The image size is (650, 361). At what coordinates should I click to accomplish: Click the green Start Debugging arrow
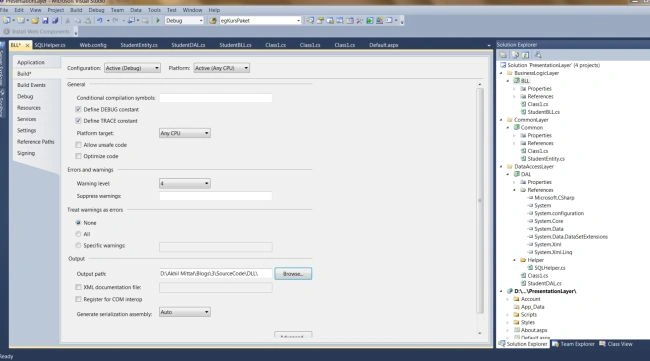point(158,20)
